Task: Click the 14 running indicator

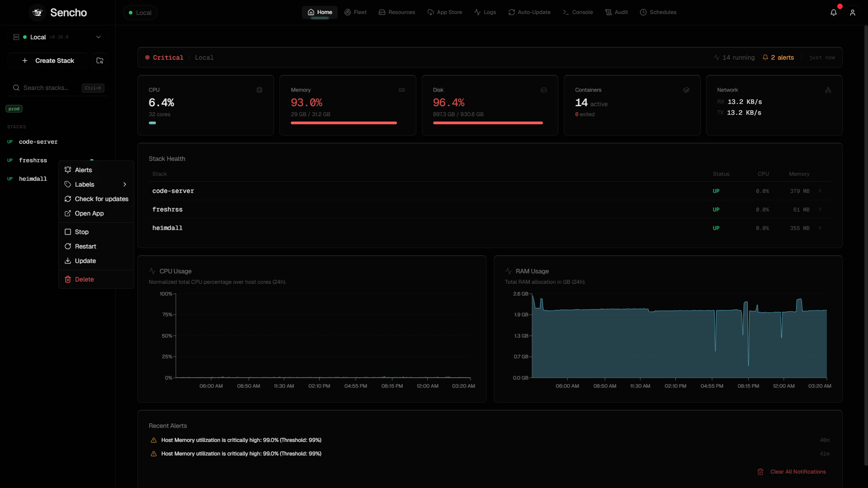Action: 734,57
